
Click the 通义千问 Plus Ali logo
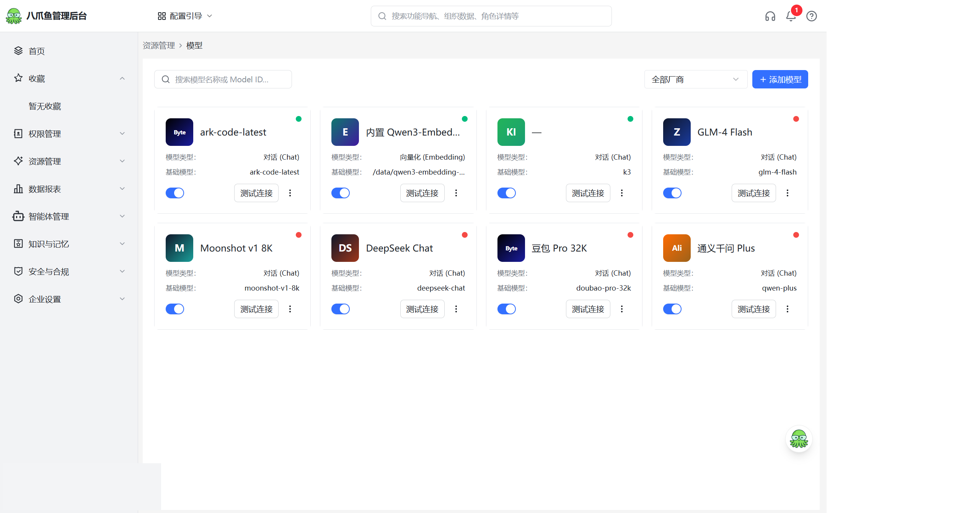point(677,248)
